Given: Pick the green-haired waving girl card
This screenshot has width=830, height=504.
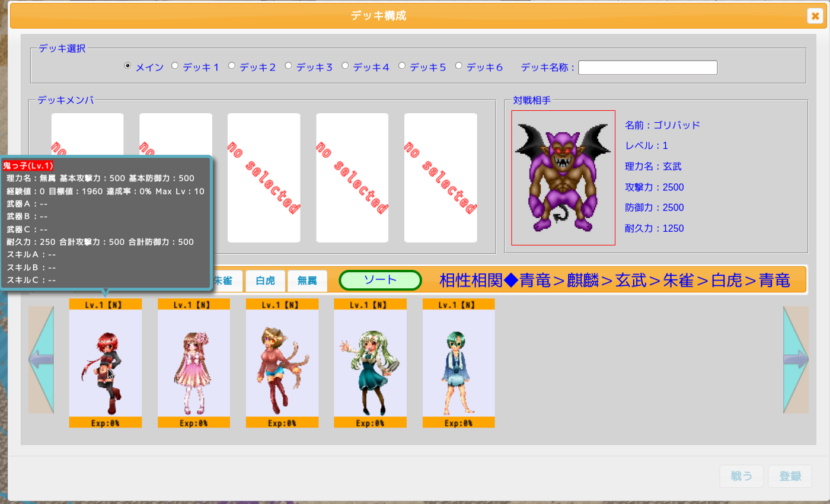Looking at the screenshot, I should coord(370,363).
